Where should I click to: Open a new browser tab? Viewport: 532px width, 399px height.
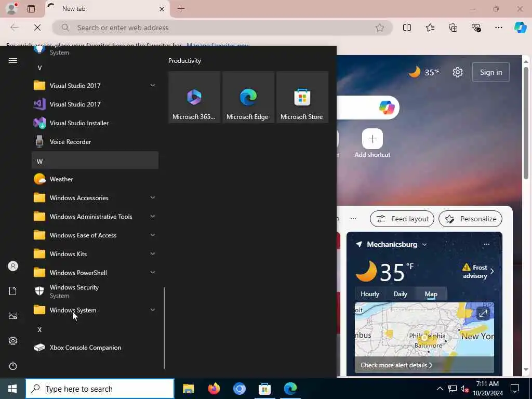click(181, 9)
